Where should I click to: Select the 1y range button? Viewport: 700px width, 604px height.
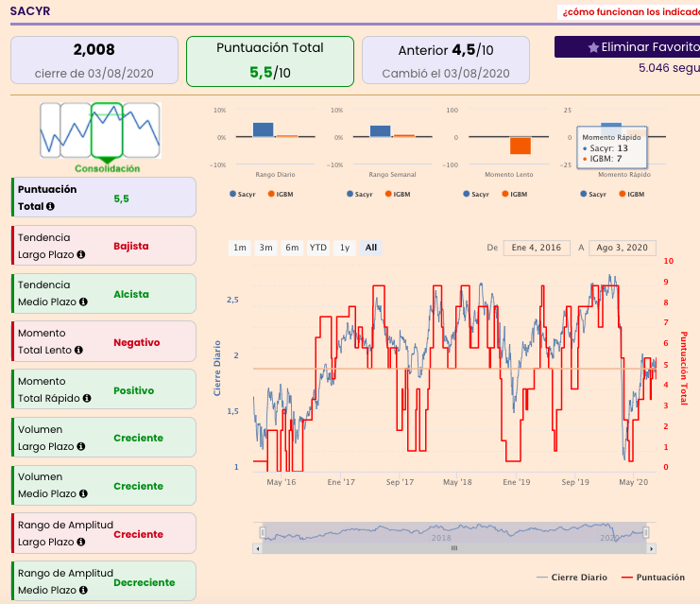(345, 248)
